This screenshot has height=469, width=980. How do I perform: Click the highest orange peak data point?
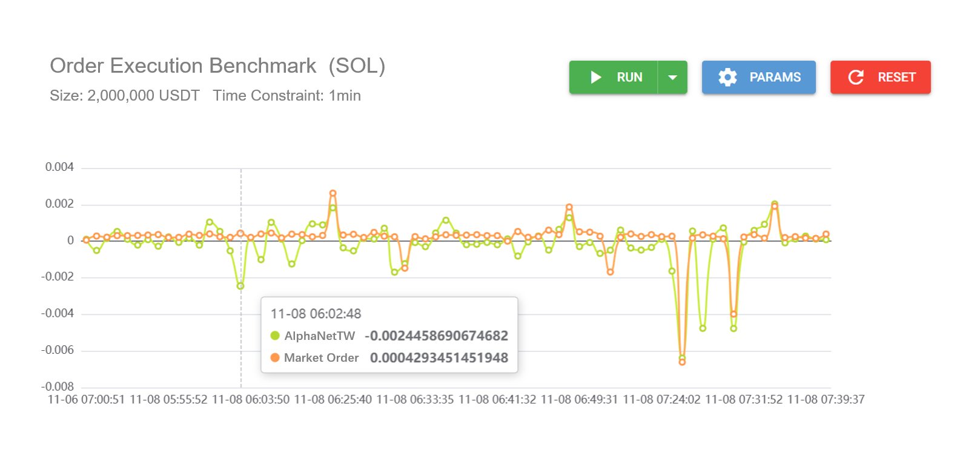tap(333, 193)
